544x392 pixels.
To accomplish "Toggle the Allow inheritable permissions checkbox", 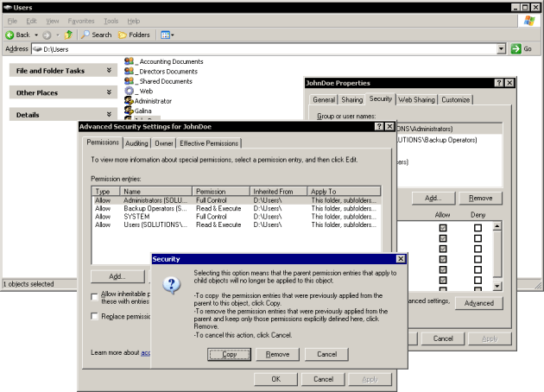I will (x=95, y=295).
